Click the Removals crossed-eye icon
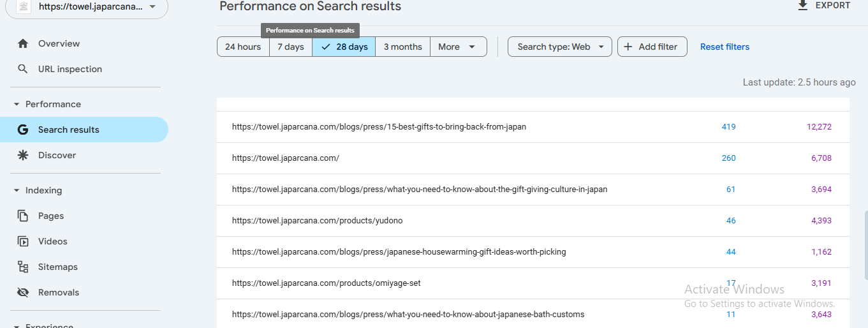 coord(23,292)
